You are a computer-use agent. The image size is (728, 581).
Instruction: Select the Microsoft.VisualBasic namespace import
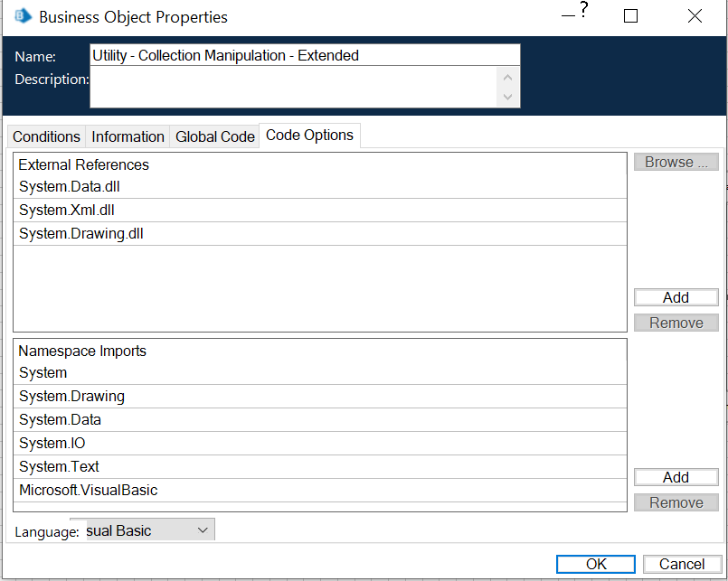click(x=320, y=490)
